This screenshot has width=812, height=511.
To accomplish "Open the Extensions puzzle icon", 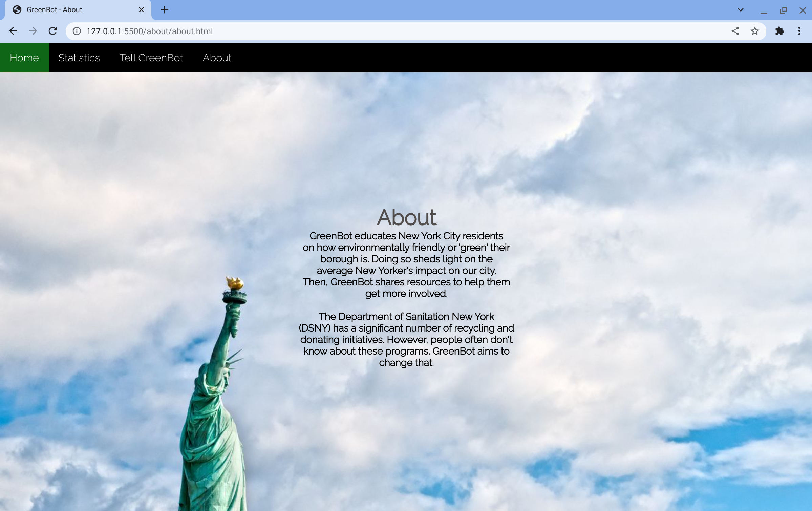I will pos(779,31).
